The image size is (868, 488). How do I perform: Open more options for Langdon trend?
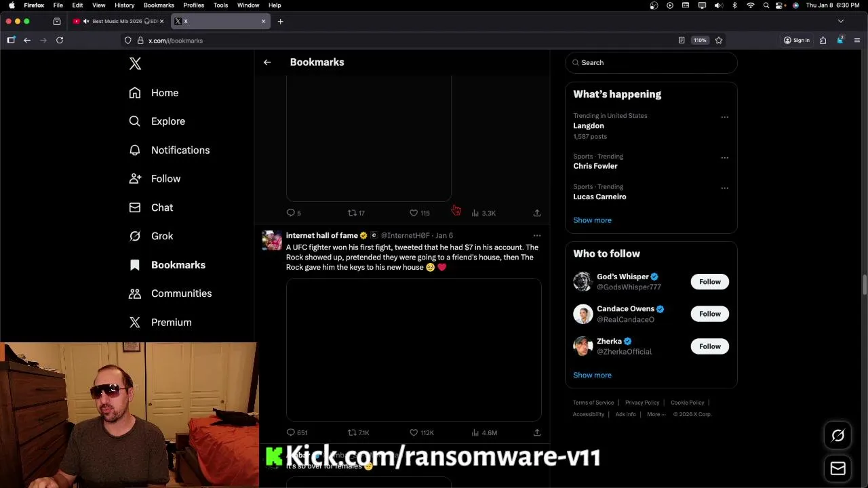724,117
